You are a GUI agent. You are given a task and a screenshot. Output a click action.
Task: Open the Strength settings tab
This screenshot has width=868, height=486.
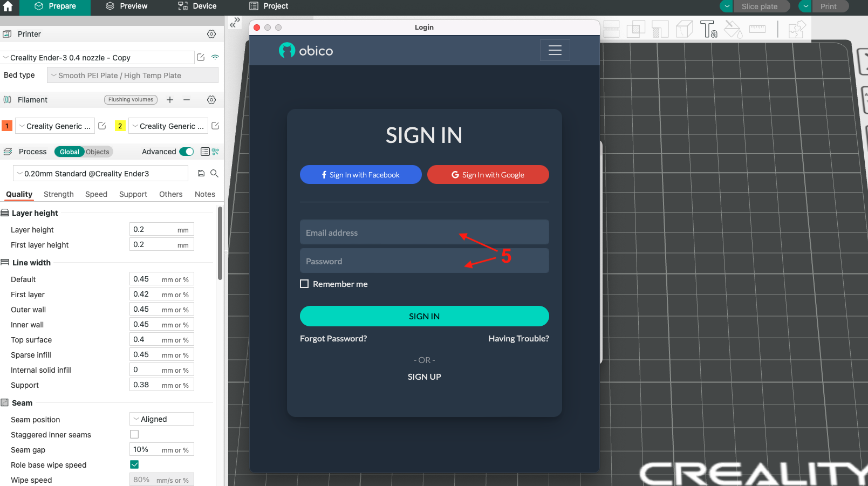(59, 194)
